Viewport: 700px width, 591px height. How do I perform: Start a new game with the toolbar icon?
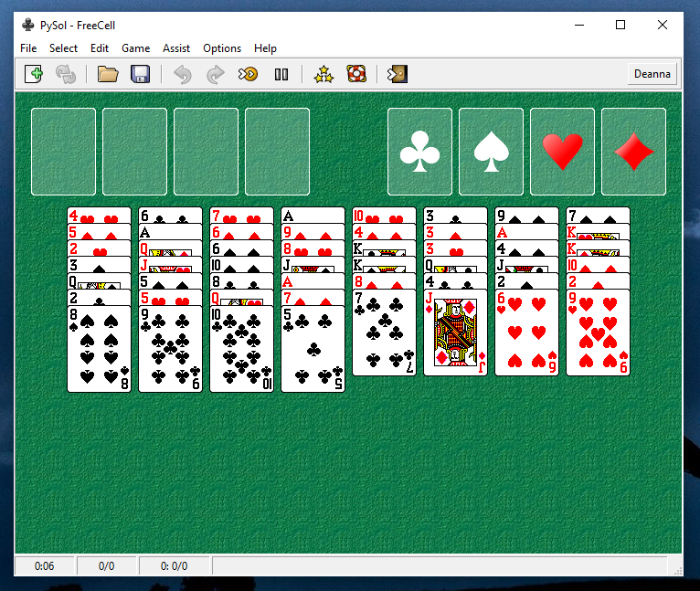34,74
